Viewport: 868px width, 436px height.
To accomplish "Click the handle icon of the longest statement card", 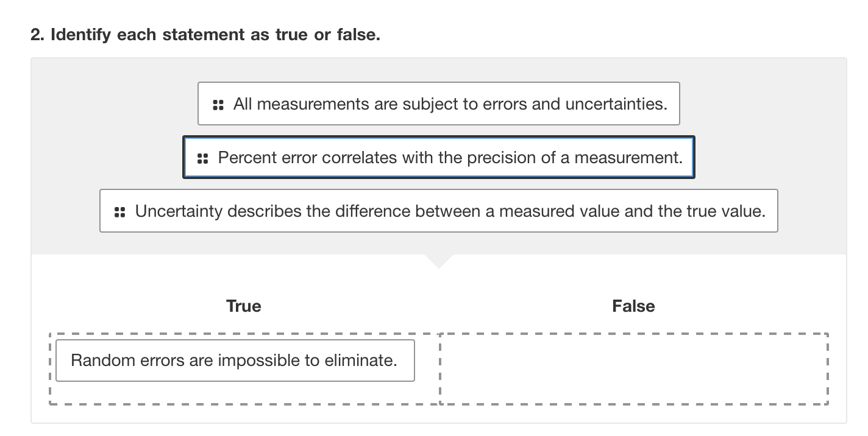I will point(118,211).
